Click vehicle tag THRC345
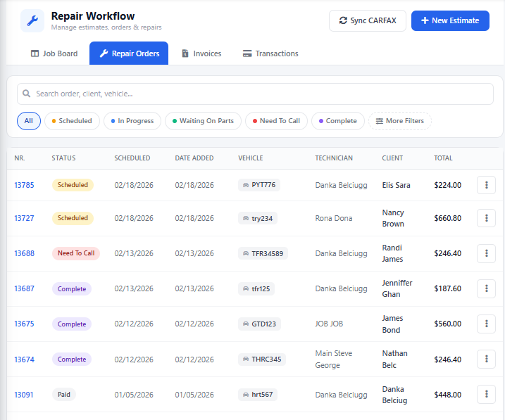 pyautogui.click(x=261, y=359)
